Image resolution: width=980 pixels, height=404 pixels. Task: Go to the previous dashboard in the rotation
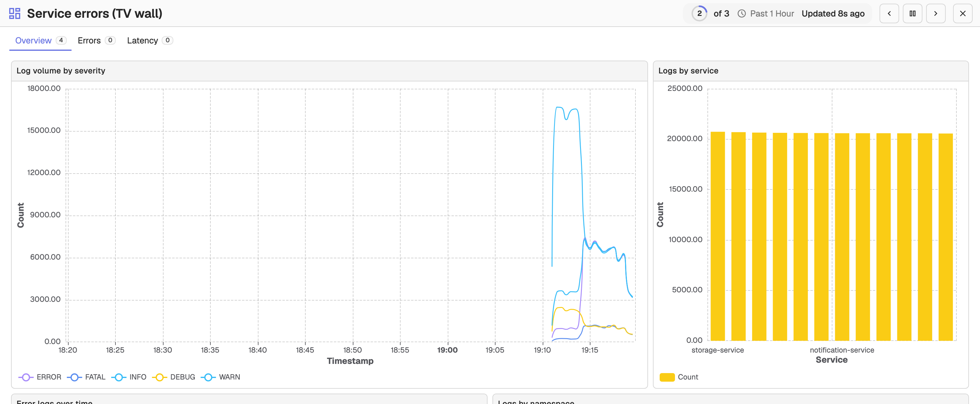889,14
